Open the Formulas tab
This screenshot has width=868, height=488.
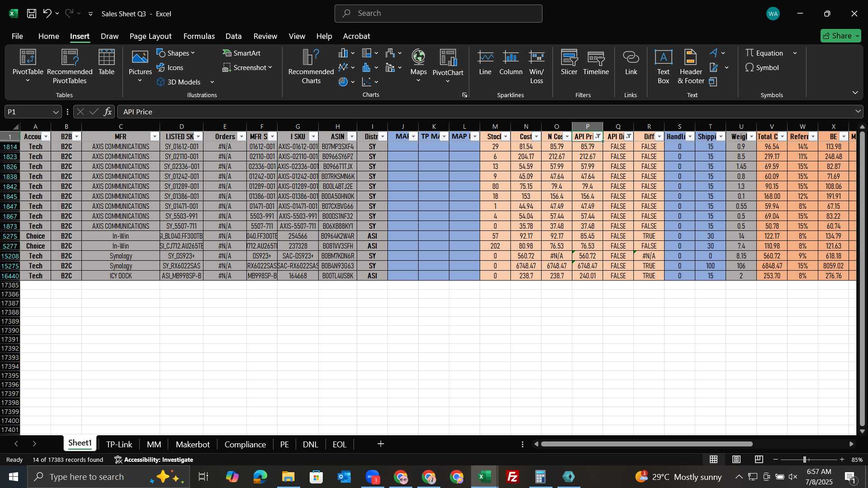199,36
